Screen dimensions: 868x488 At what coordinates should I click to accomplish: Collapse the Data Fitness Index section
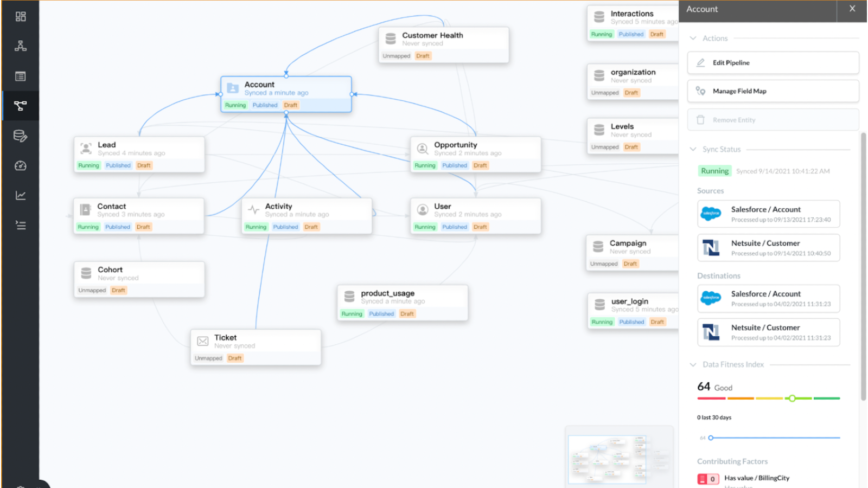pyautogui.click(x=693, y=365)
